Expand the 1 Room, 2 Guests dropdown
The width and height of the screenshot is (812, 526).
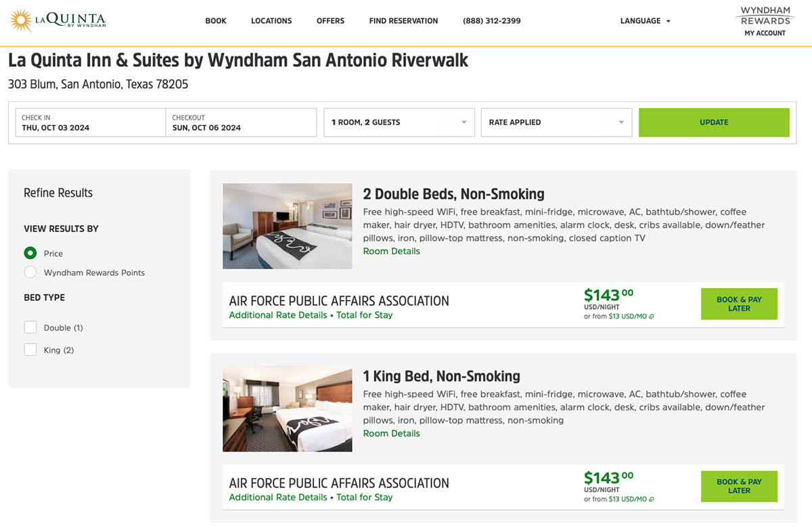tap(399, 122)
